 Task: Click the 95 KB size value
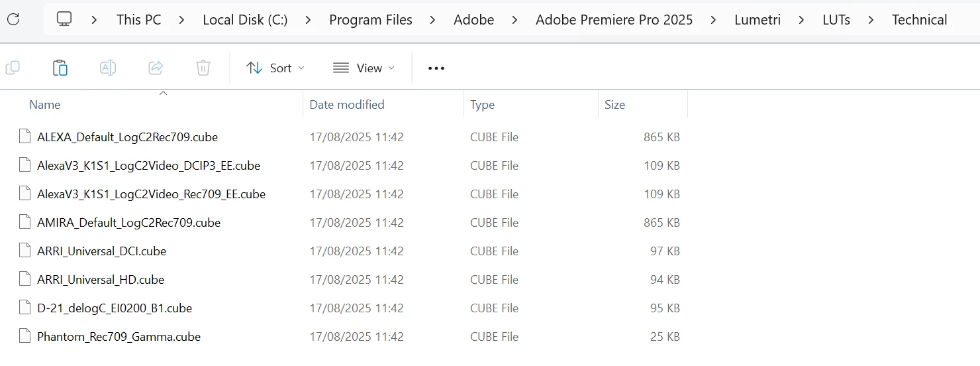[665, 308]
